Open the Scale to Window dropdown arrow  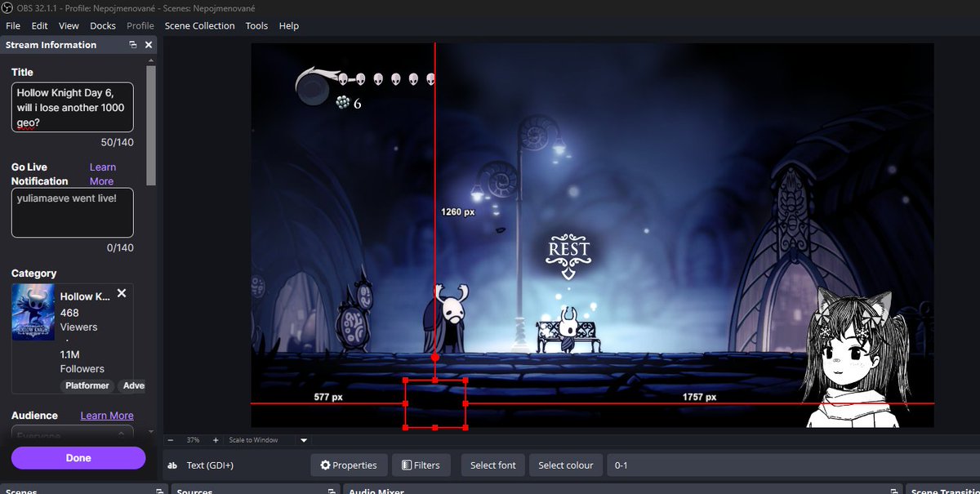pyautogui.click(x=304, y=440)
